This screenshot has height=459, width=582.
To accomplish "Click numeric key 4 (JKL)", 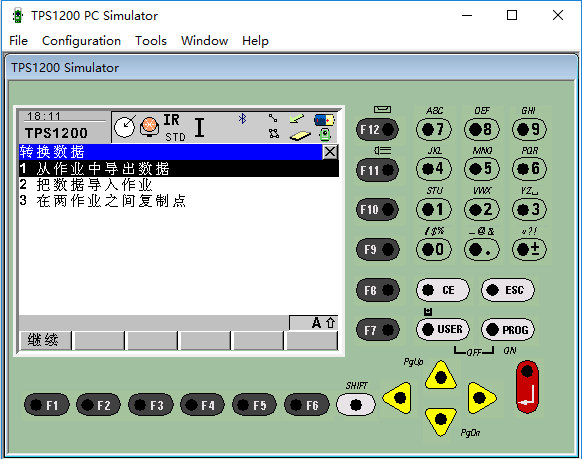I will pyautogui.click(x=434, y=169).
